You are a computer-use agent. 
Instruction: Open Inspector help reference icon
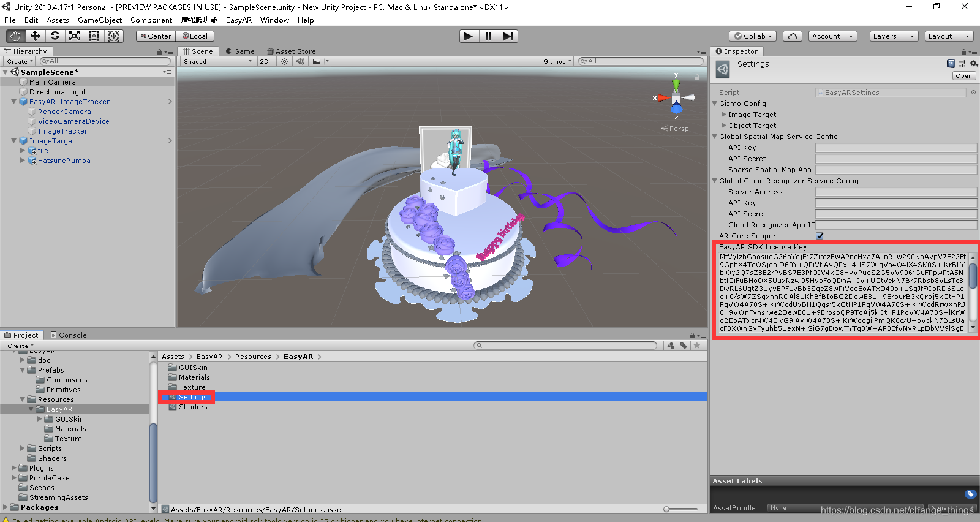pos(951,64)
